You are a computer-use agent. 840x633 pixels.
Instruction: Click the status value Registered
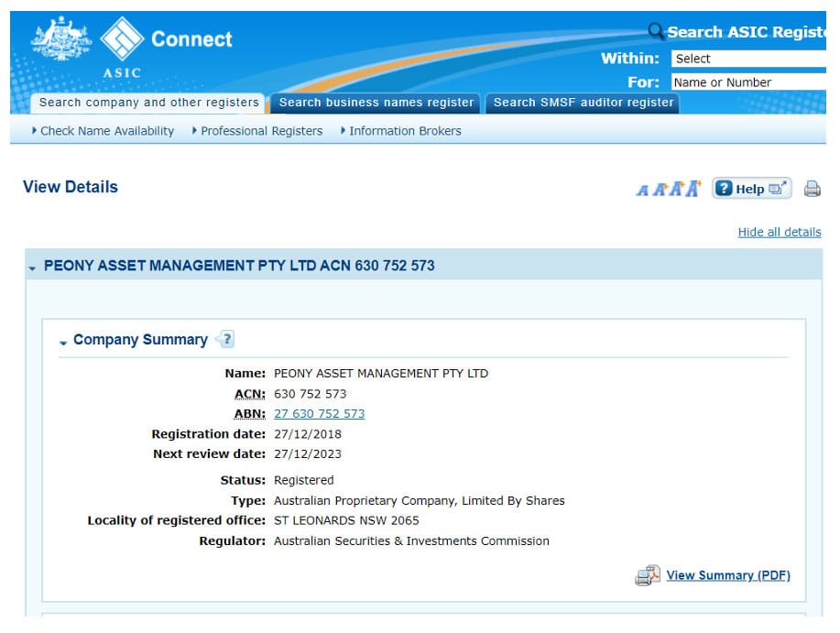[x=304, y=480]
